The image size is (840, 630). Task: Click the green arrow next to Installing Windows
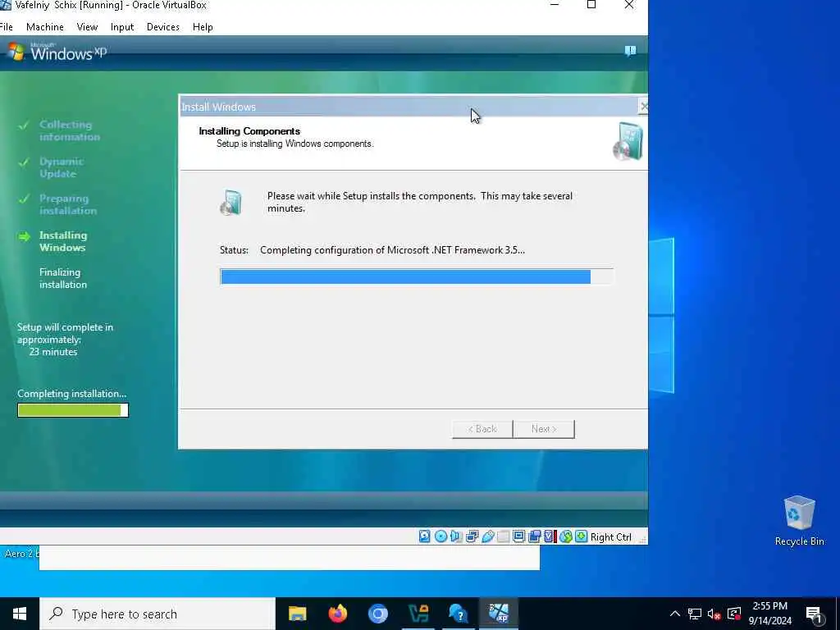coord(24,236)
